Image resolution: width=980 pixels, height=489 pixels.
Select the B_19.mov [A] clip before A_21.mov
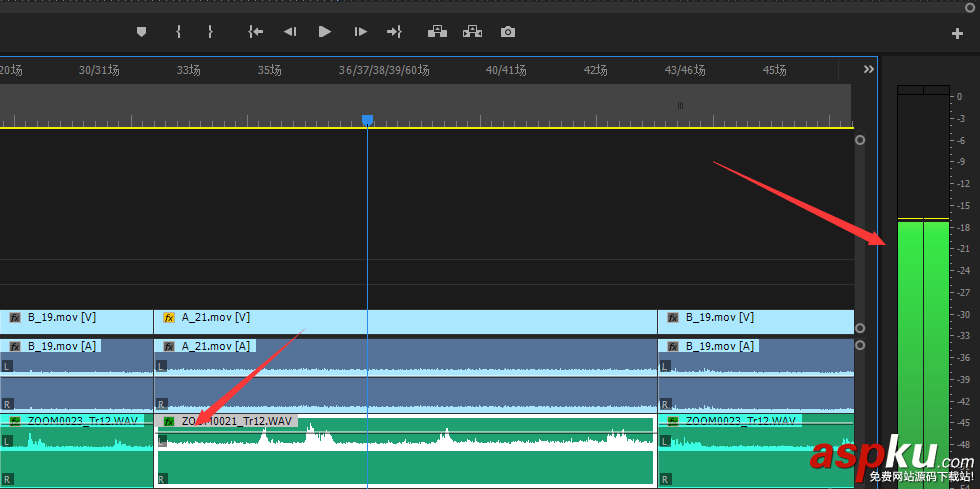76,375
